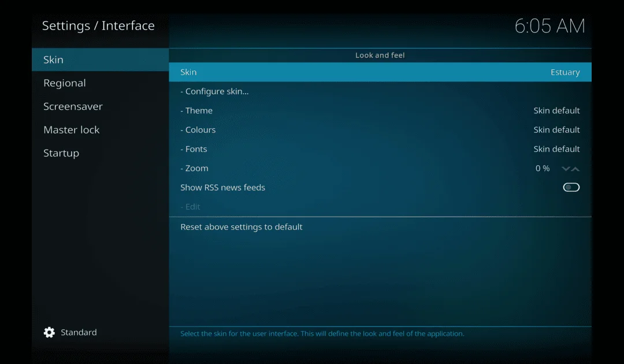Switch to the Regional category
The image size is (624, 364).
tap(65, 83)
